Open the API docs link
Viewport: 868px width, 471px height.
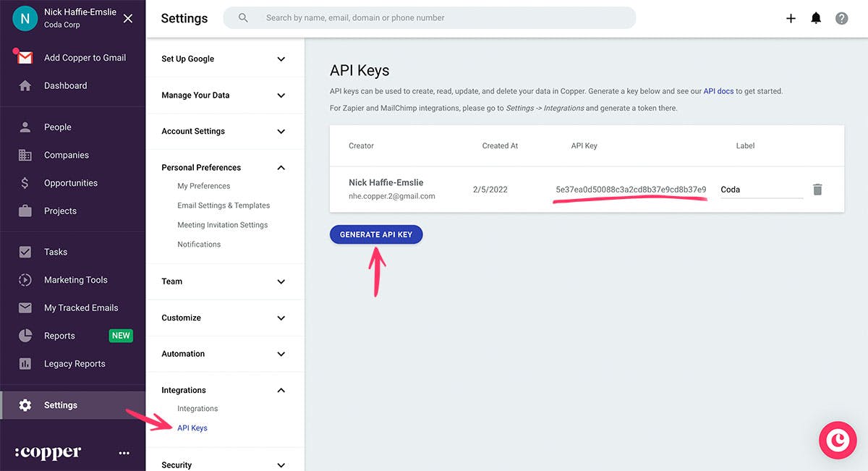pos(719,91)
